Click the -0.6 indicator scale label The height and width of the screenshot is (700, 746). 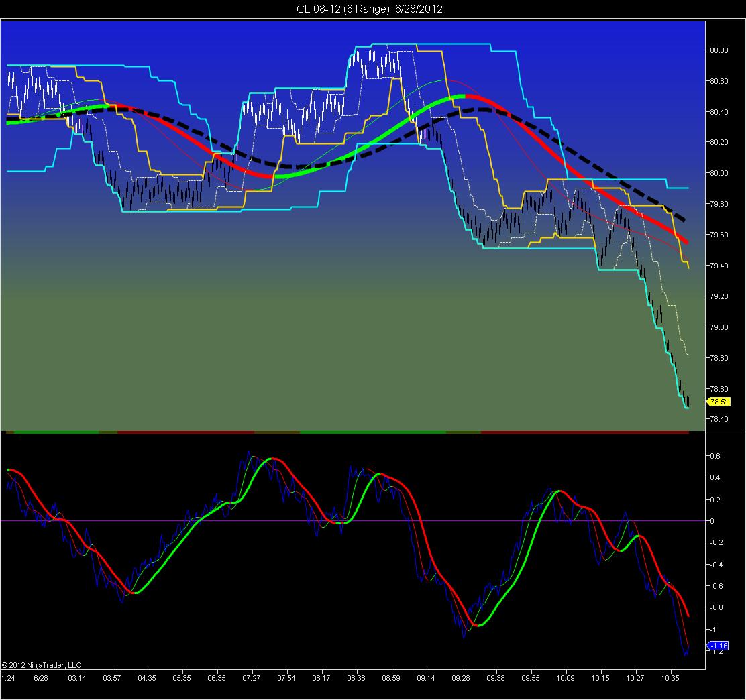[x=716, y=586]
